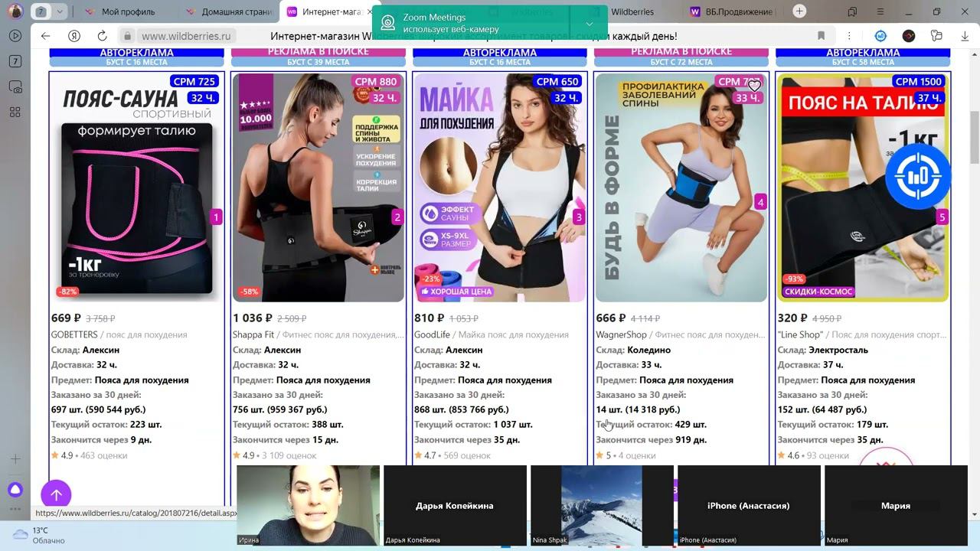980x551 pixels.
Task: Switch to the Wildberries tab
Action: [x=632, y=11]
